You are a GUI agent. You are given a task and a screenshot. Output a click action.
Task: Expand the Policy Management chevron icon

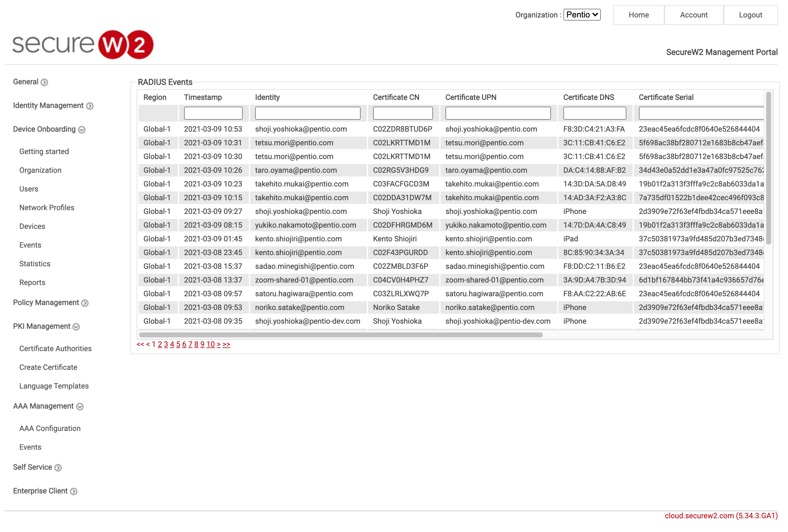(85, 303)
